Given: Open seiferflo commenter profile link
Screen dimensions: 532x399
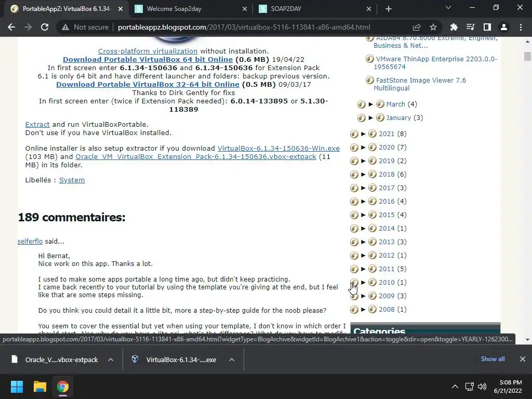Looking at the screenshot, I should pos(30,241).
